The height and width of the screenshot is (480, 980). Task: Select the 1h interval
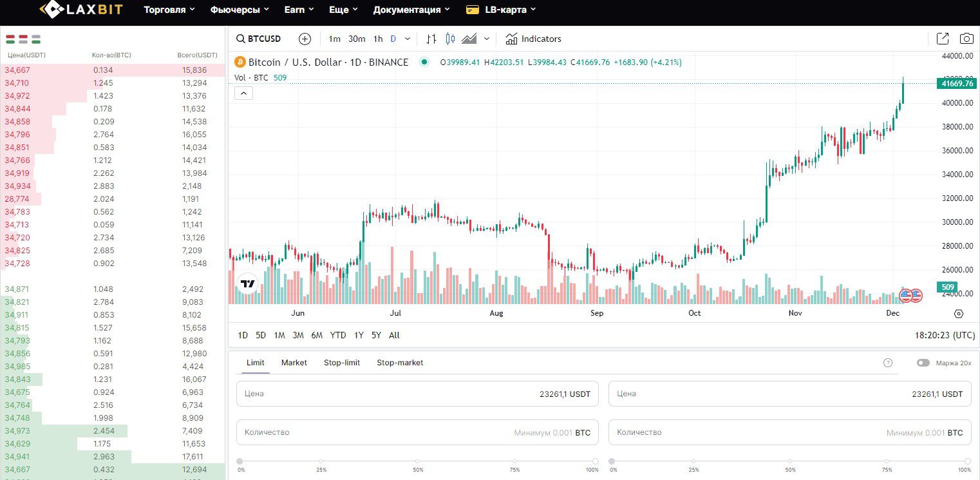point(378,39)
